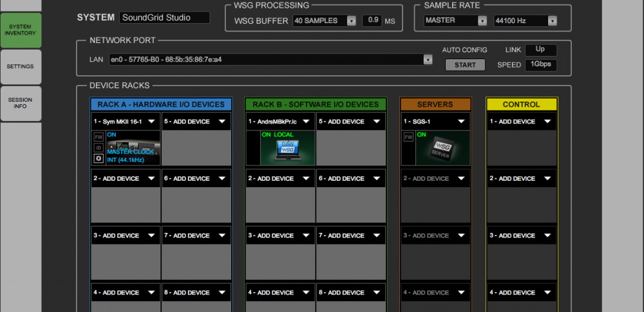Image resolution: width=644 pixels, height=312 pixels.
Task: Click ID icon on Sym MKII device
Action: (98, 148)
